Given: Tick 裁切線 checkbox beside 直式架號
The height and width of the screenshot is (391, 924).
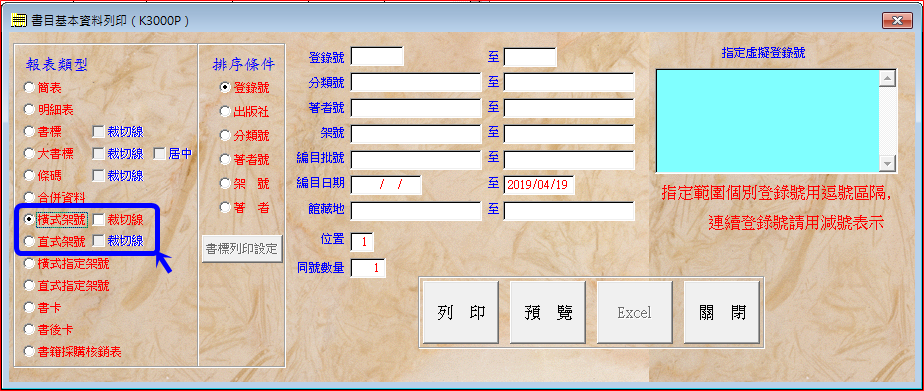Looking at the screenshot, I should coord(99,241).
